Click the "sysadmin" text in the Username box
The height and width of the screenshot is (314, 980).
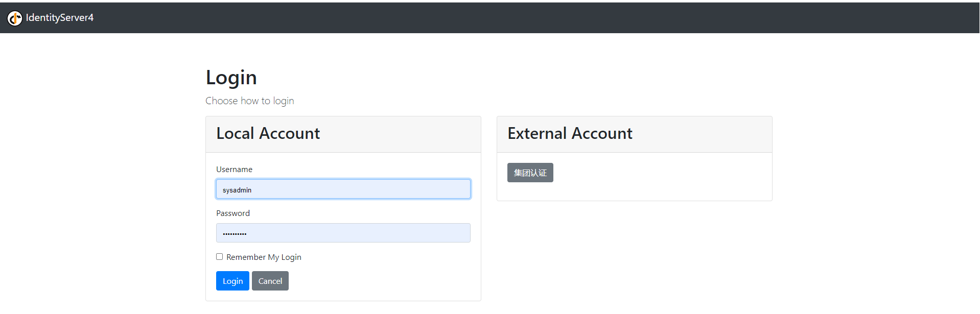pos(237,190)
